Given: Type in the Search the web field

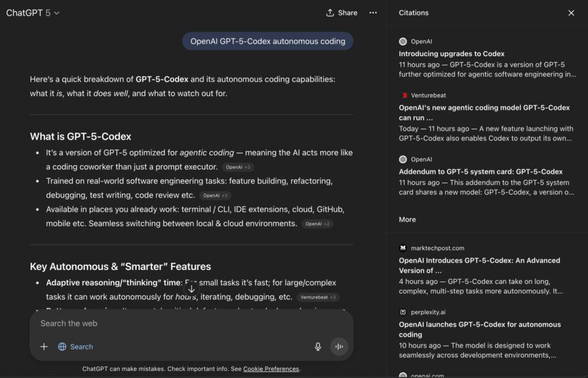Looking at the screenshot, I should (x=172, y=323).
